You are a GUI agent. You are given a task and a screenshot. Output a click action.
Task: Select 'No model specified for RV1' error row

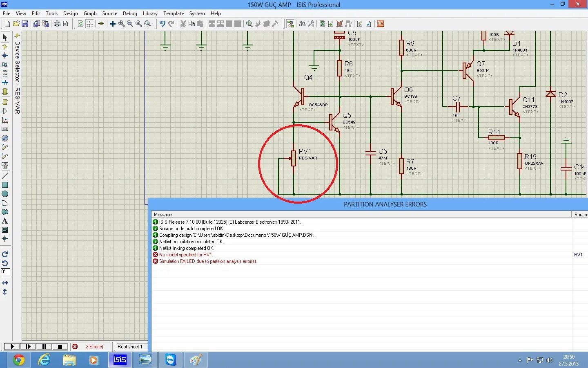(x=361, y=255)
